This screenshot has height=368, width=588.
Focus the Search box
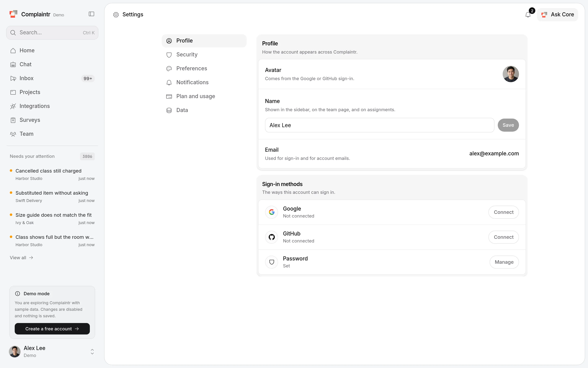[52, 33]
